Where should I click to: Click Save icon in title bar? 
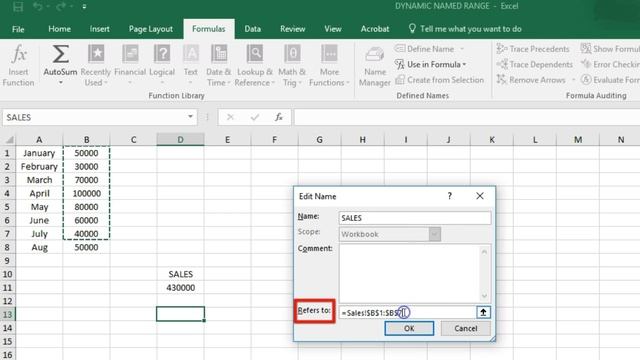[18, 7]
